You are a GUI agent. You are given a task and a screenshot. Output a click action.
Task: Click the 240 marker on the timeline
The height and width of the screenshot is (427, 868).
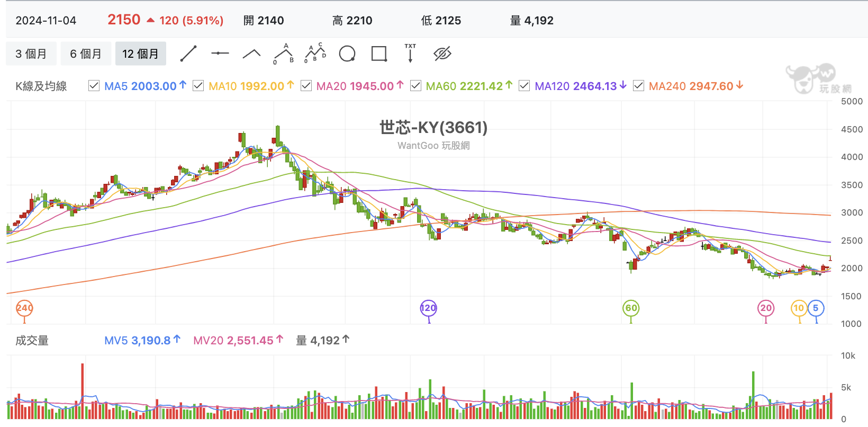tap(24, 308)
